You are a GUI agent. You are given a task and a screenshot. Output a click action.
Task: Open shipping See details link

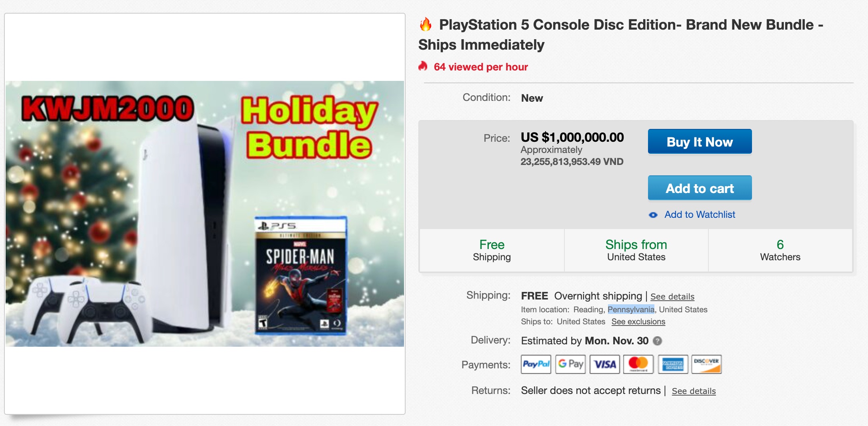[x=672, y=297]
